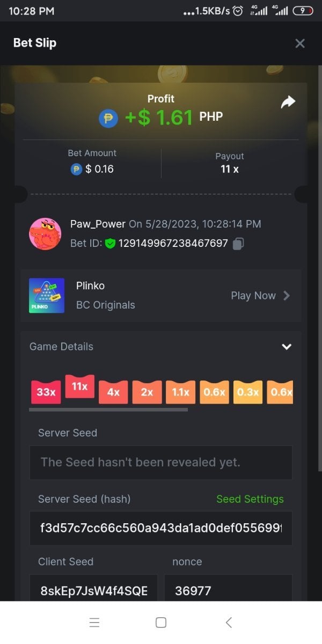Select the 11x multiplier tile

pyautogui.click(x=79, y=386)
